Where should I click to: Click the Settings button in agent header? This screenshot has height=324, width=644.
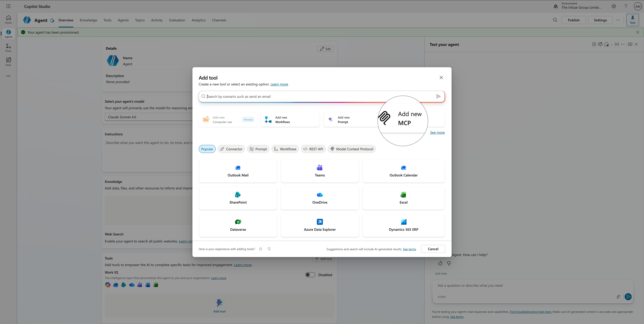pyautogui.click(x=600, y=20)
